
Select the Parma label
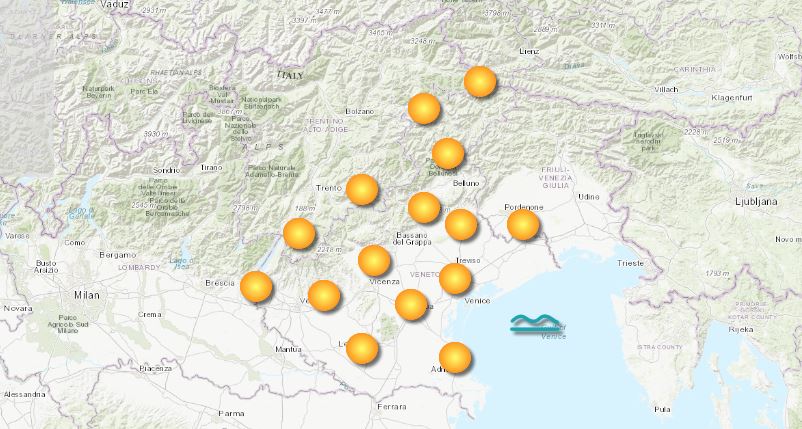(x=231, y=413)
